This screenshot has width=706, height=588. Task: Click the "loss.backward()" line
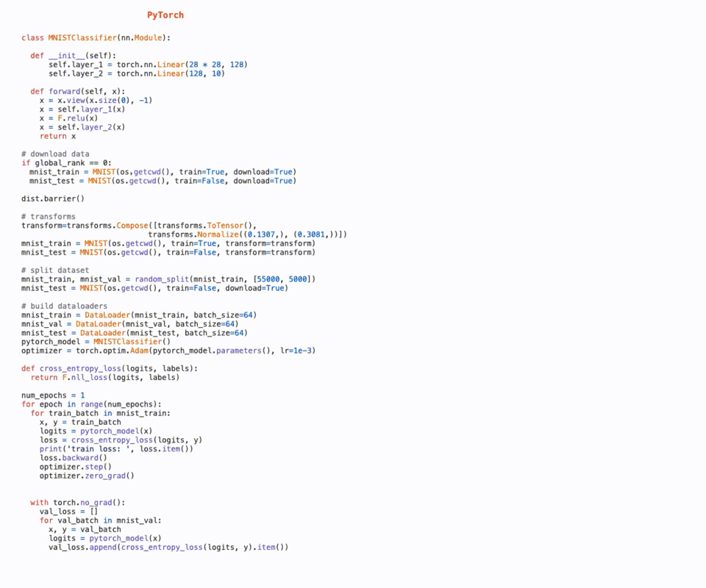tap(73, 458)
